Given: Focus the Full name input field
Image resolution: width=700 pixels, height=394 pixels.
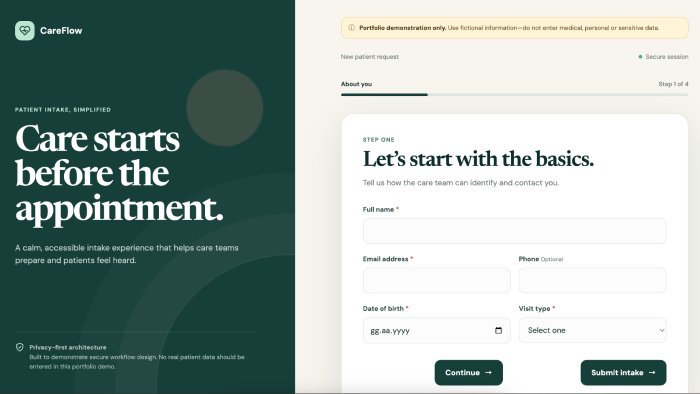Looking at the screenshot, I should 514,231.
